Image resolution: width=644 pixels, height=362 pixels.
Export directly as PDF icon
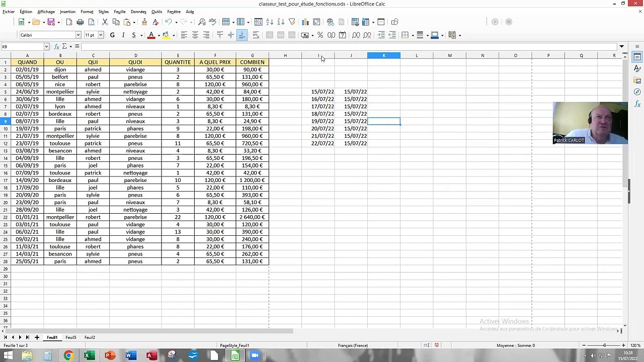pyautogui.click(x=69, y=22)
